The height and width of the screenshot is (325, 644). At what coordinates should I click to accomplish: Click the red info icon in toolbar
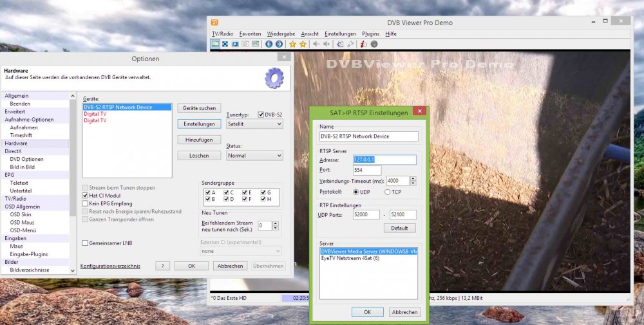click(x=363, y=44)
